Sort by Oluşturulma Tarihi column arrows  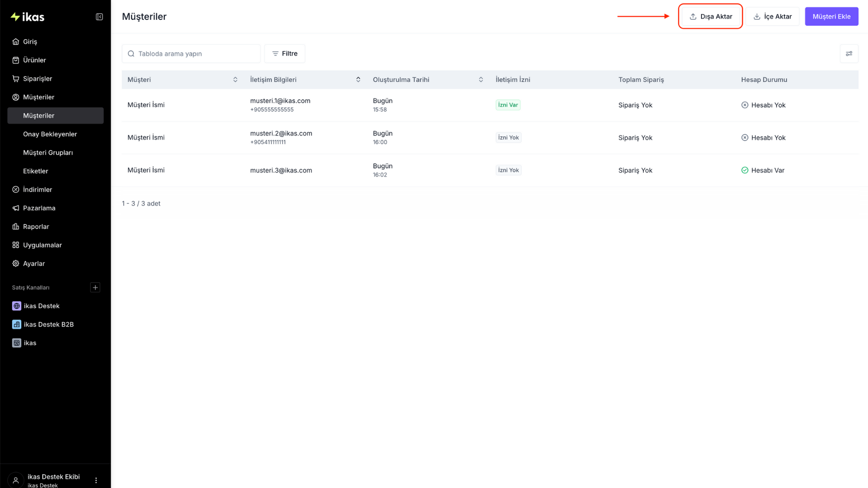click(481, 80)
